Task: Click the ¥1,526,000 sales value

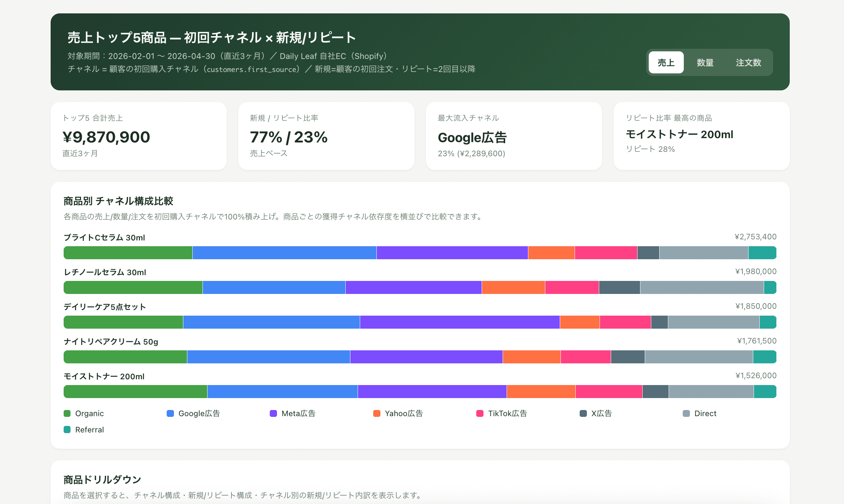Action: (x=756, y=376)
